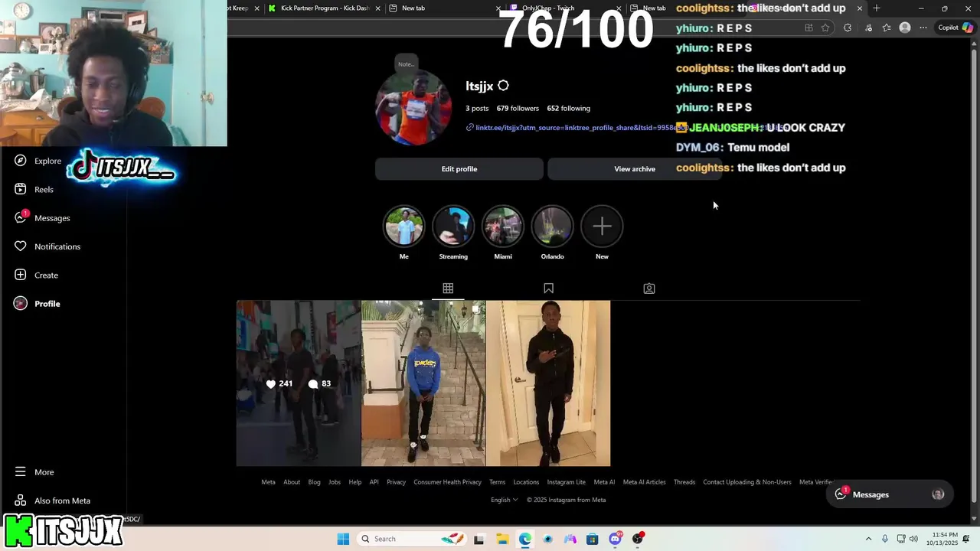The image size is (980, 551).
Task: Open the Reels icon in sidebar
Action: click(21, 189)
